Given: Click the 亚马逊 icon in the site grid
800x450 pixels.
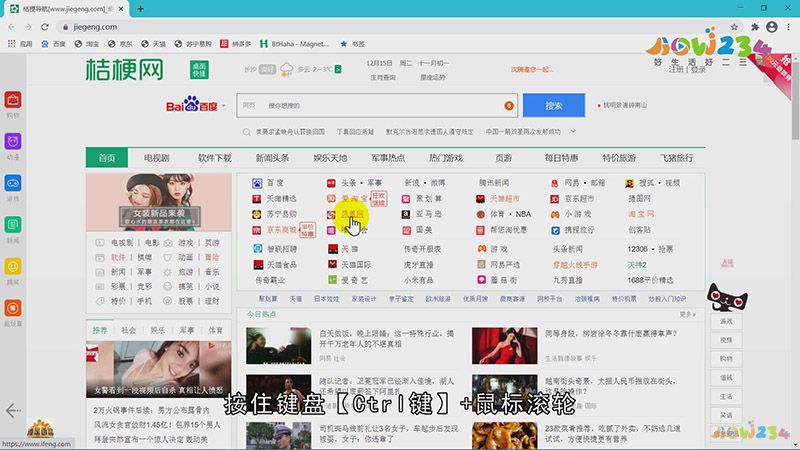Looking at the screenshot, I should [x=406, y=214].
